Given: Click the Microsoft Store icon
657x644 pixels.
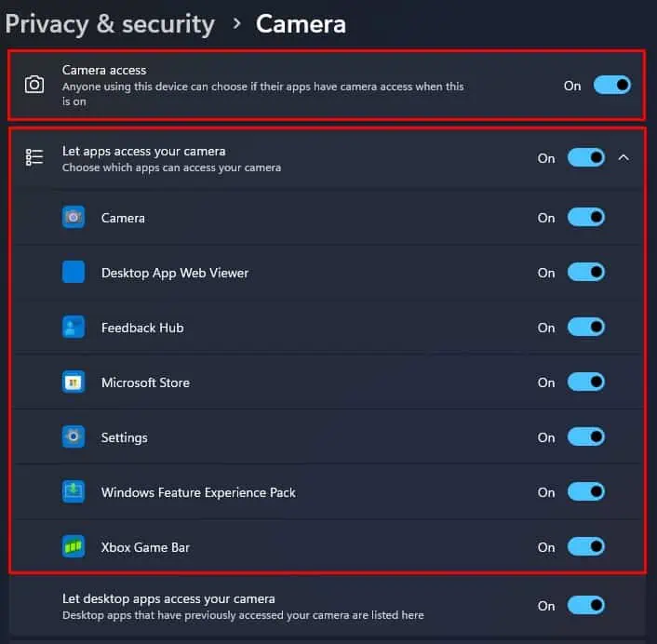Looking at the screenshot, I should tap(74, 382).
